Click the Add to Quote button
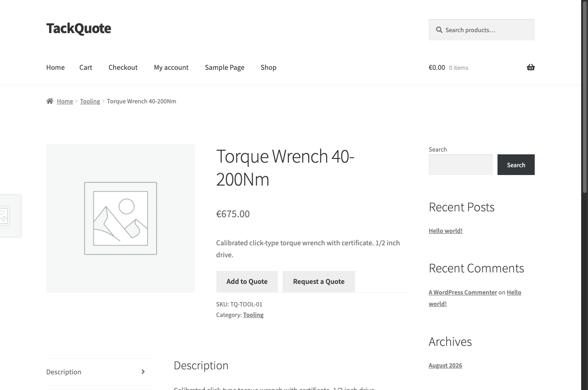The height and width of the screenshot is (390, 588). [247, 282]
